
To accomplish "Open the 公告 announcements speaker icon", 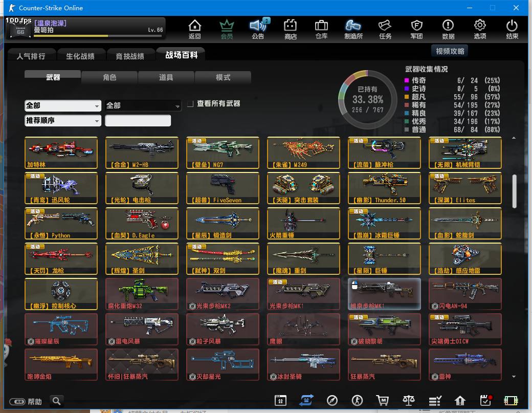I will click(258, 29).
